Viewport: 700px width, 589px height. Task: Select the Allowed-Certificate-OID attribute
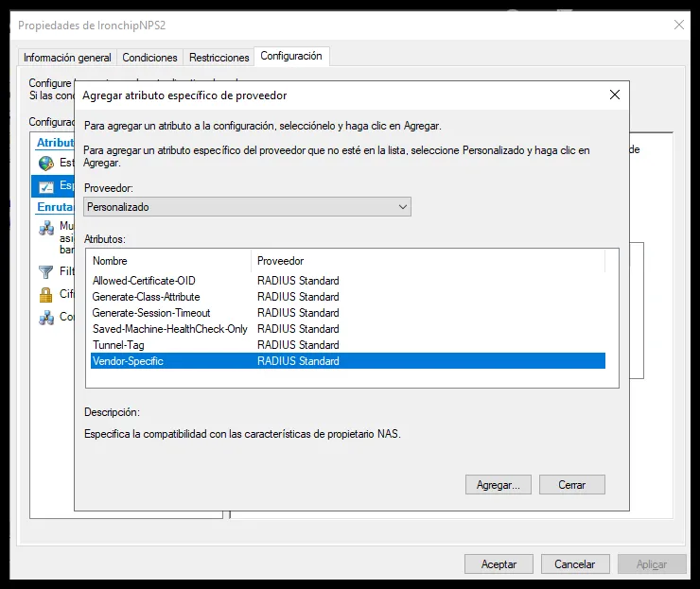pos(348,281)
